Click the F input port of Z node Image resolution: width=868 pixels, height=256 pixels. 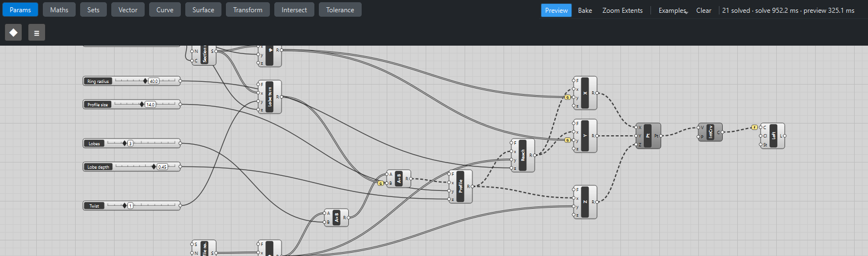pos(574,190)
